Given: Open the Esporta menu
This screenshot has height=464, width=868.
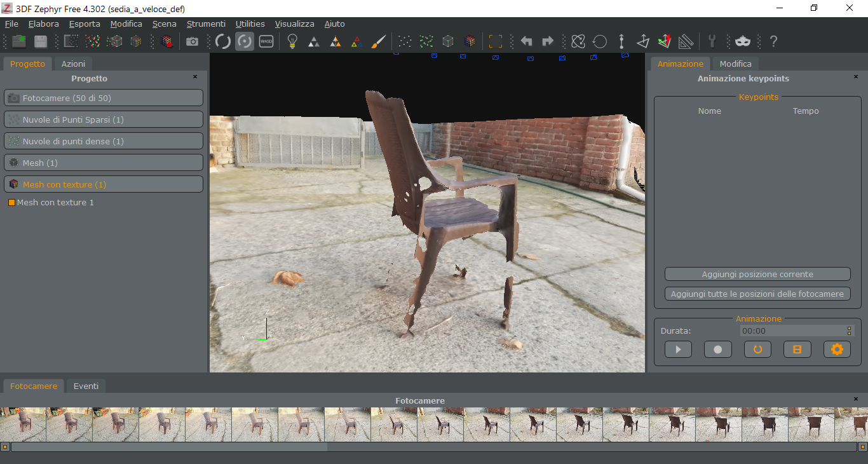Looking at the screenshot, I should 85,24.
